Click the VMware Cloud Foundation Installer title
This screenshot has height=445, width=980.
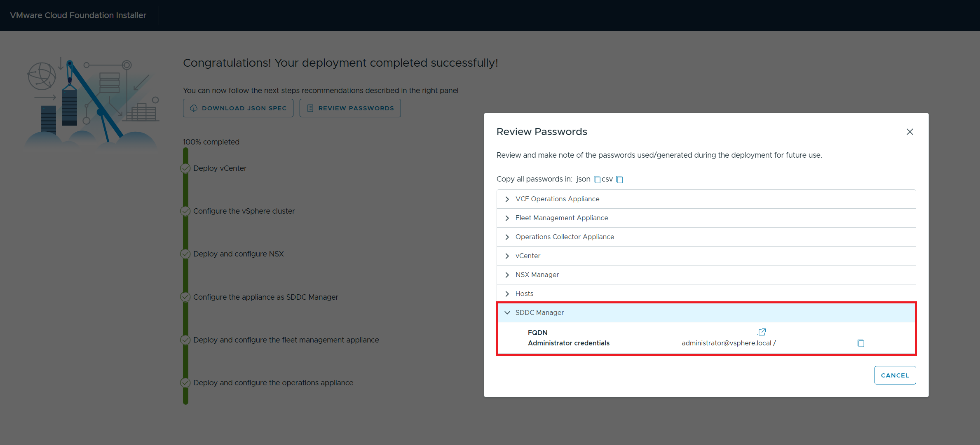click(78, 15)
